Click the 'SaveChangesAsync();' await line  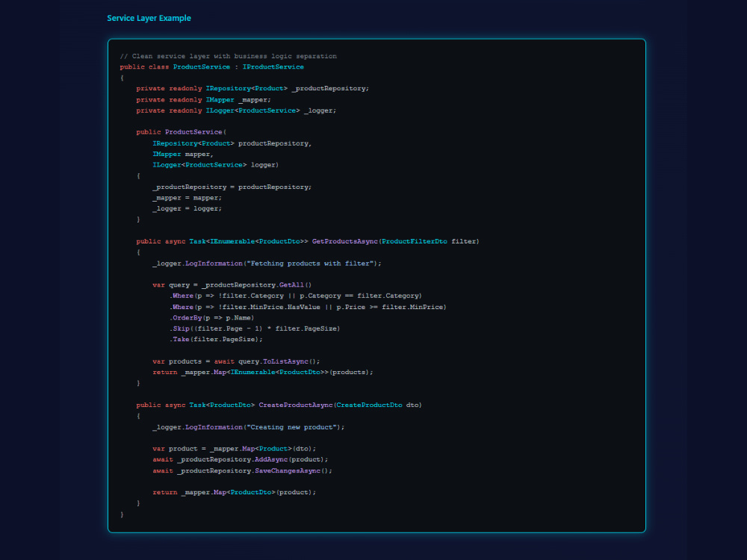click(x=242, y=471)
